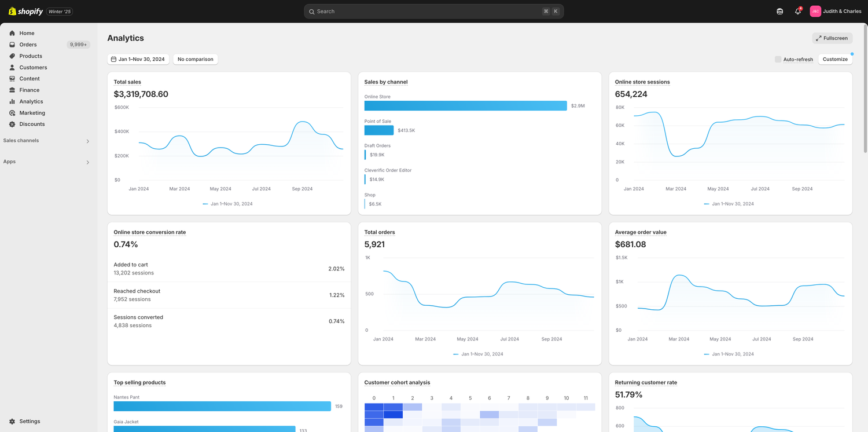Go to Orders in the sidebar
Image resolution: width=868 pixels, height=432 pixels.
[x=28, y=45]
